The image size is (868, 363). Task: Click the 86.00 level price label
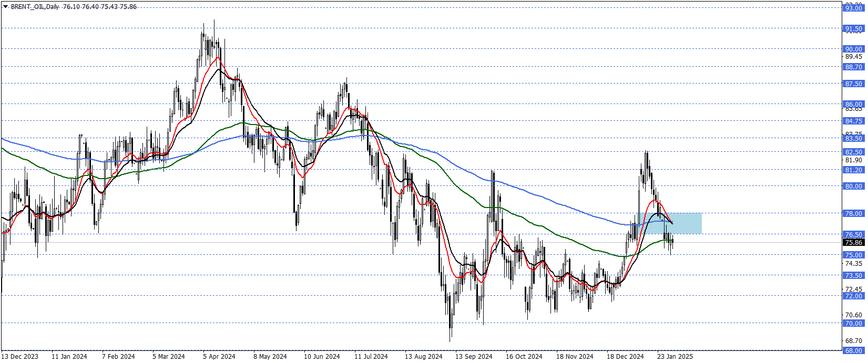coord(853,104)
